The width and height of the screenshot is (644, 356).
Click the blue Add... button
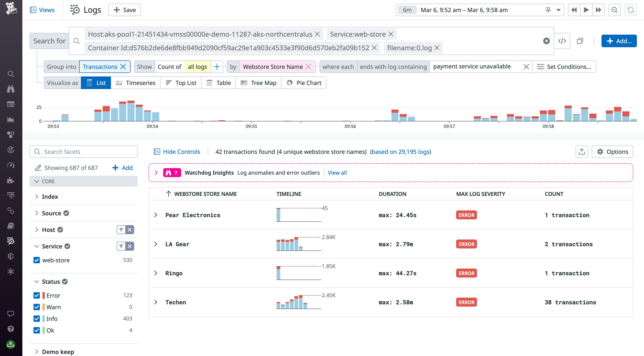tap(619, 41)
